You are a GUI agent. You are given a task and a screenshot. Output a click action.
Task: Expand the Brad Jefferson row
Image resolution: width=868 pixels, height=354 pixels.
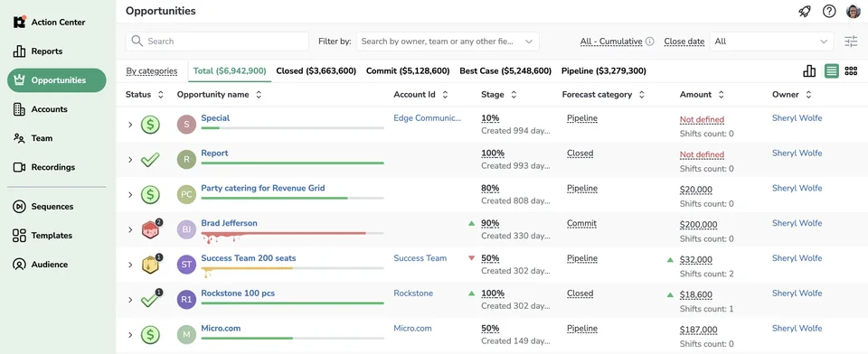[130, 229]
